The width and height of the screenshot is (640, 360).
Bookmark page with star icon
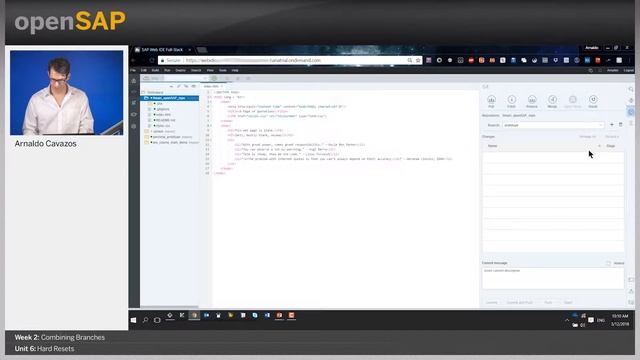pyautogui.click(x=418, y=60)
